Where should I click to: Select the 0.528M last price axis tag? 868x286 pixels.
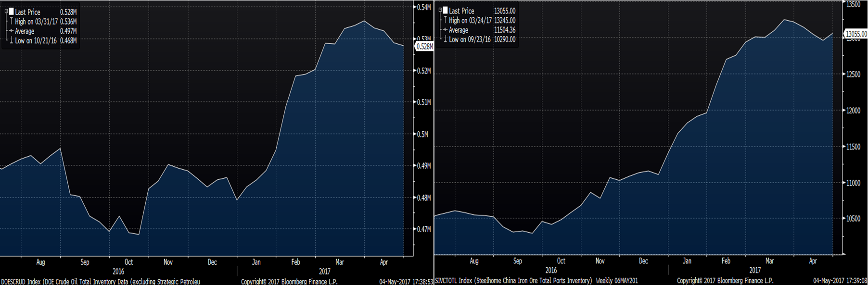pyautogui.click(x=424, y=47)
